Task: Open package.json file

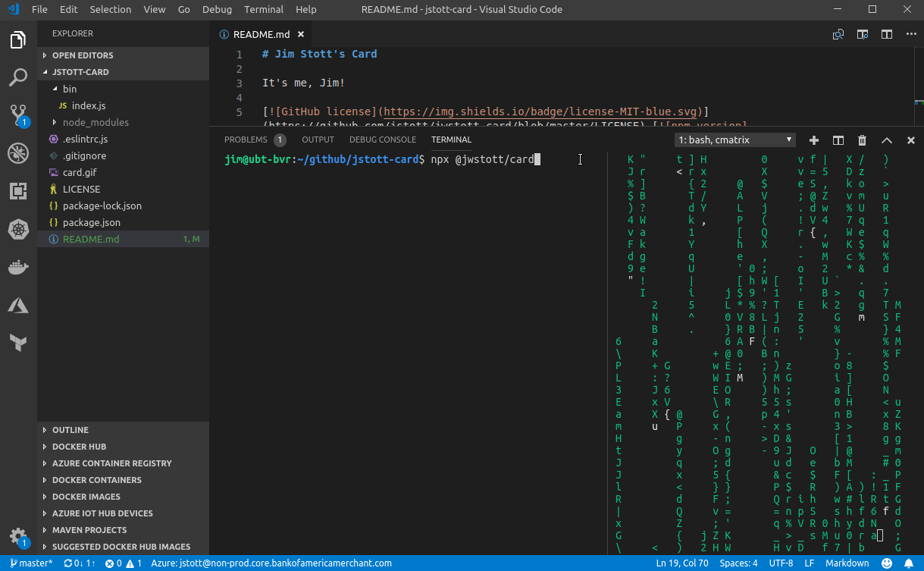Action: pos(123,222)
